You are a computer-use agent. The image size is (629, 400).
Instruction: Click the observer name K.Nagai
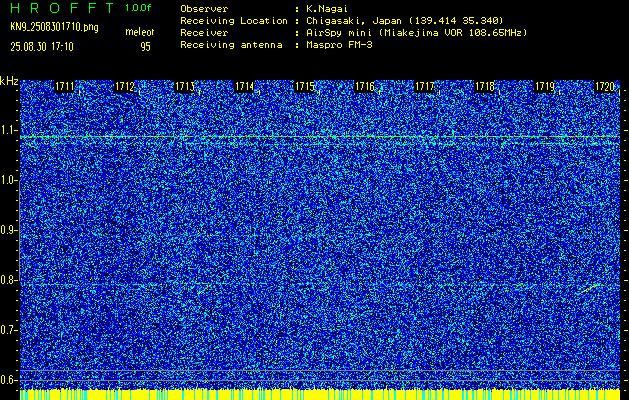(x=327, y=9)
